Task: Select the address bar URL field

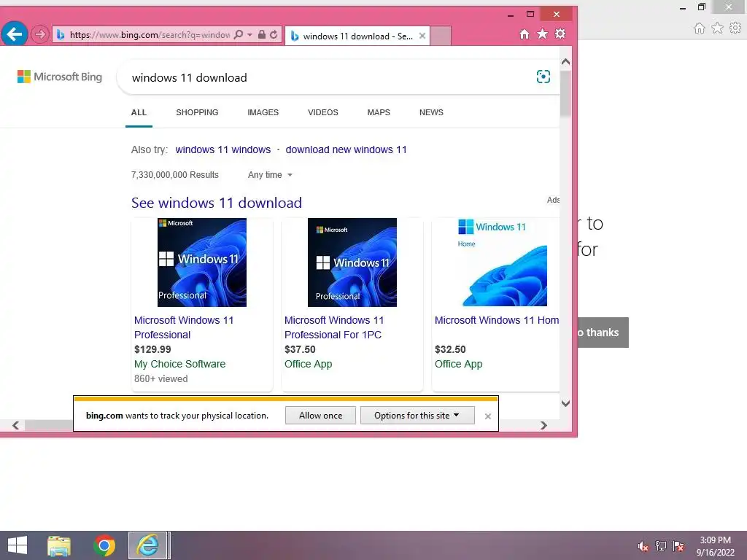Action: point(149,35)
